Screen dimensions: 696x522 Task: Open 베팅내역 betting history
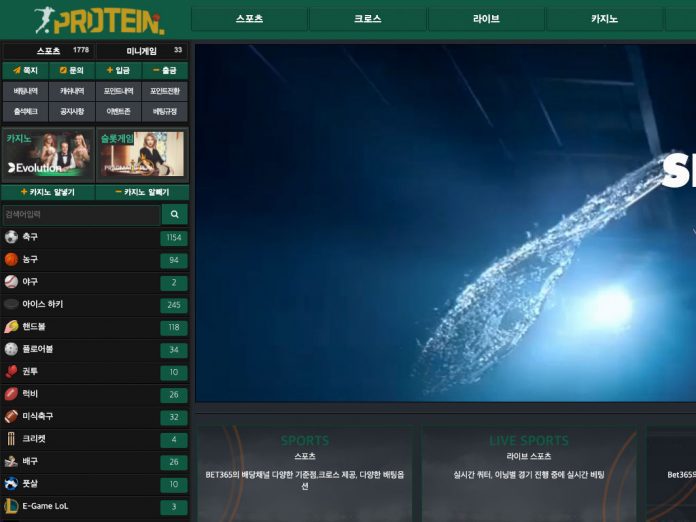tap(25, 91)
